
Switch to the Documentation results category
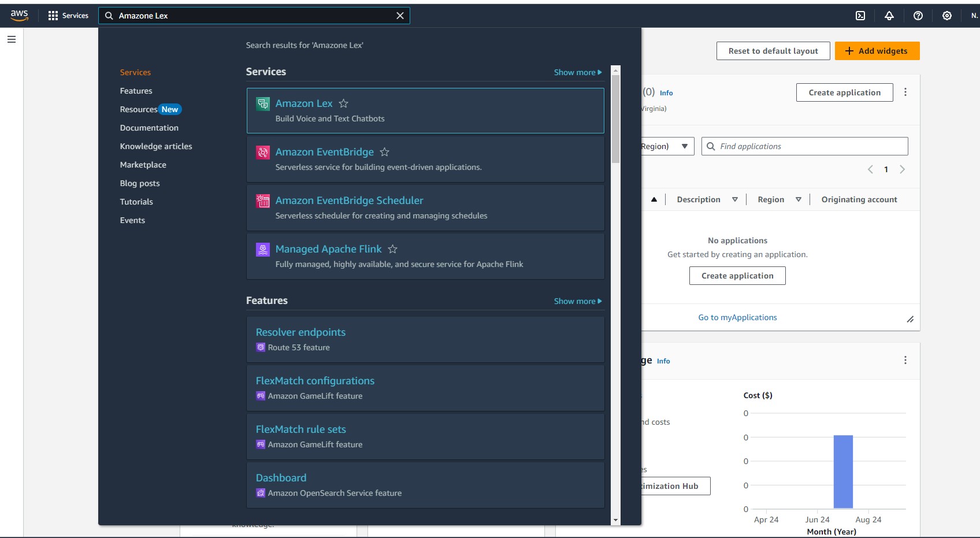149,127
